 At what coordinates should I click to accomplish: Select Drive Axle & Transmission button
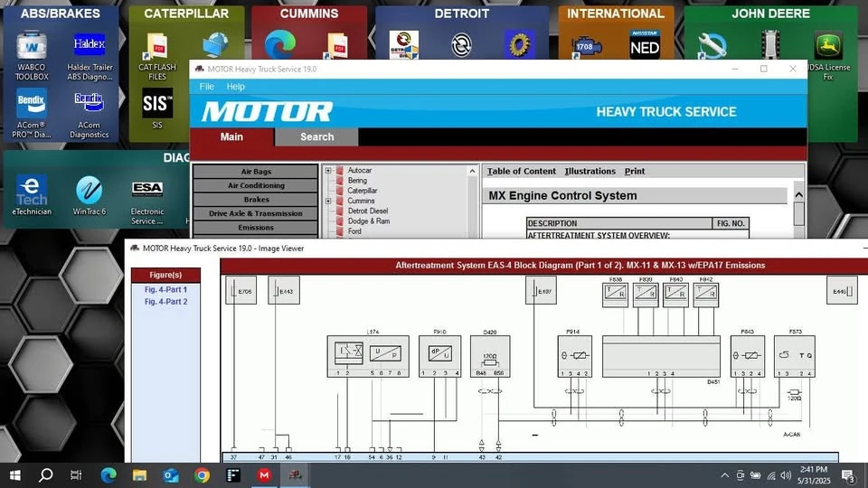256,213
